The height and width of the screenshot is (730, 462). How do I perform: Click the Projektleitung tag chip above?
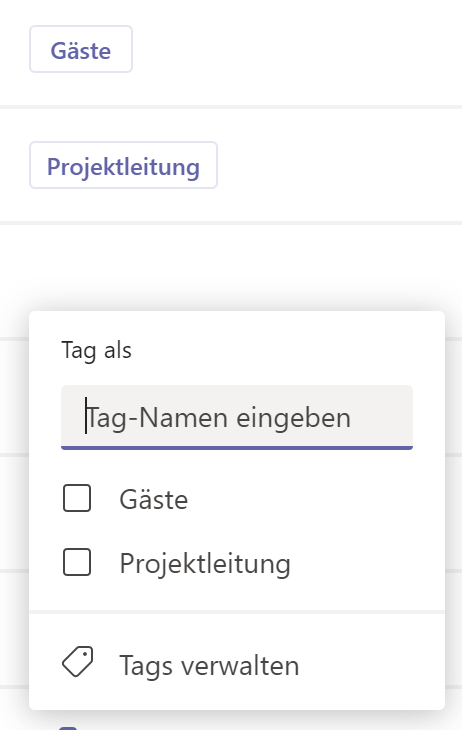[123, 165]
